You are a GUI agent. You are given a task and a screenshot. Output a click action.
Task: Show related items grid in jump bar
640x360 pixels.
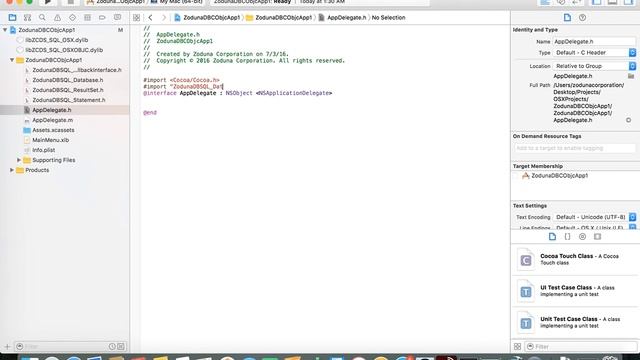click(136, 18)
